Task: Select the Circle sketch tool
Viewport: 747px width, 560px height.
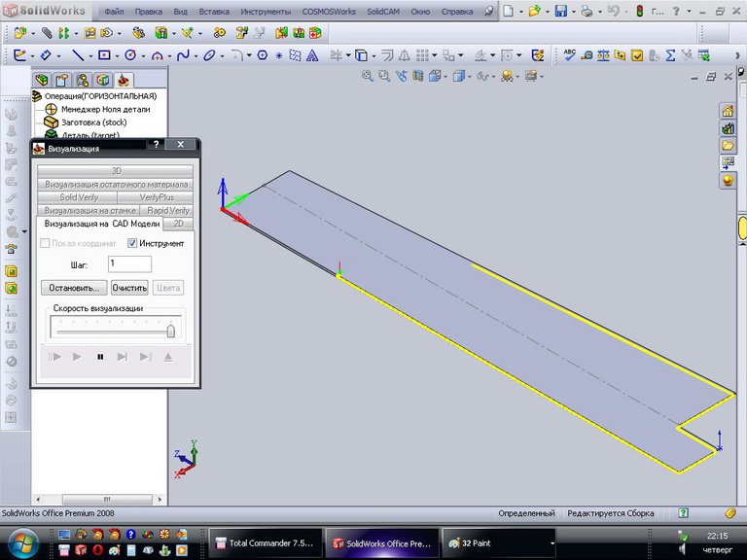Action: [x=128, y=55]
